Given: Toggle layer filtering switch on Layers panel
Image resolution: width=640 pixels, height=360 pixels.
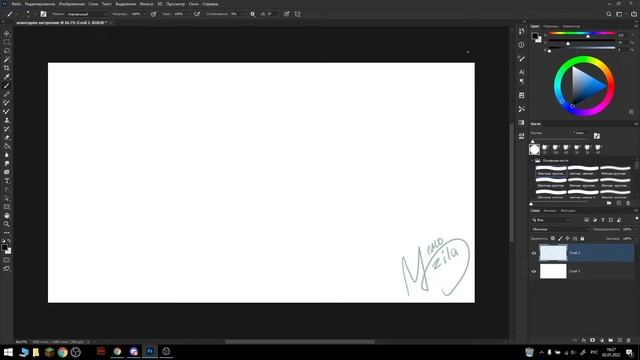Looking at the screenshot, I should 637,219.
